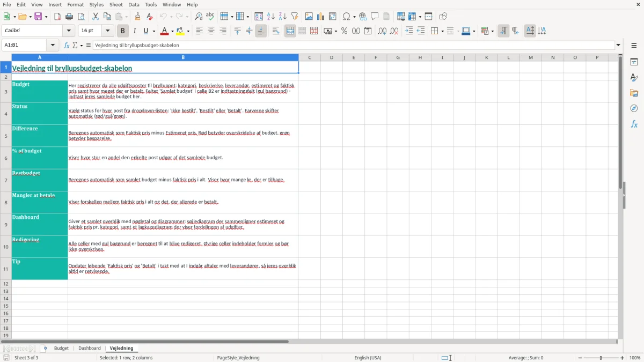Select row 12 header
This screenshot has width=644, height=362.
tap(6, 284)
